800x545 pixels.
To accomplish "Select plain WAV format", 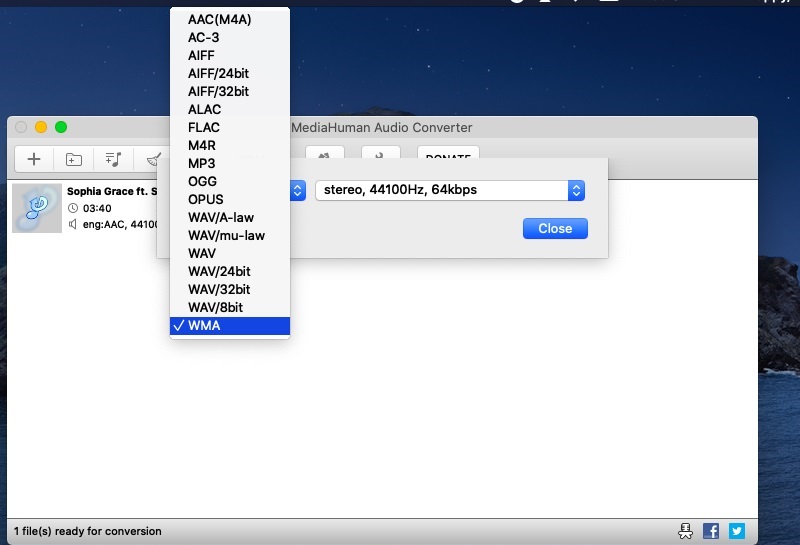I will (x=230, y=253).
